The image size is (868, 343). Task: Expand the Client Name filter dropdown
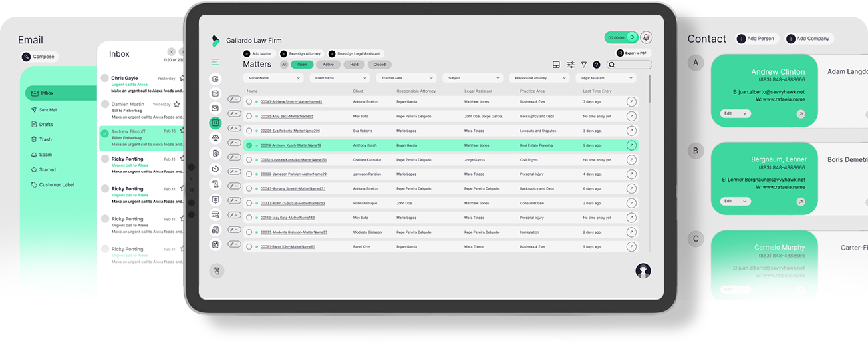(x=339, y=78)
